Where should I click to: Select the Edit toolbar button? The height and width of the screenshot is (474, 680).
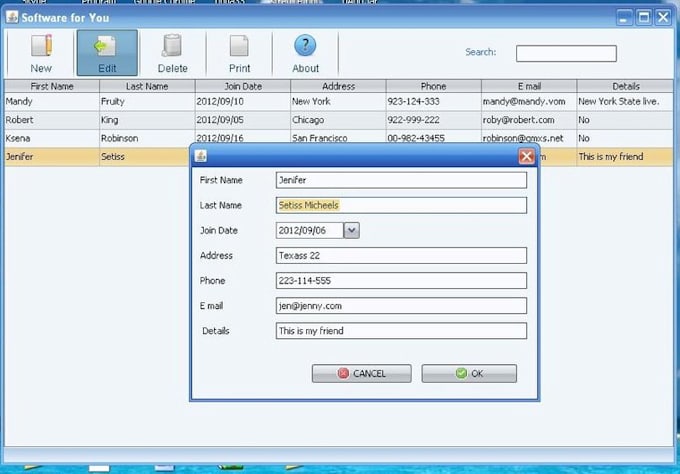(107, 53)
